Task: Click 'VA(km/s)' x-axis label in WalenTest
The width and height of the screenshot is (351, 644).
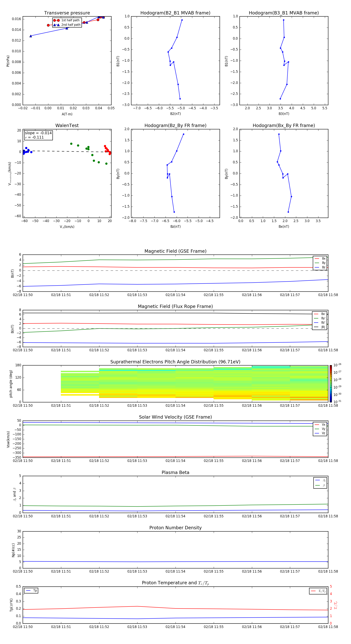Action: pos(67,227)
